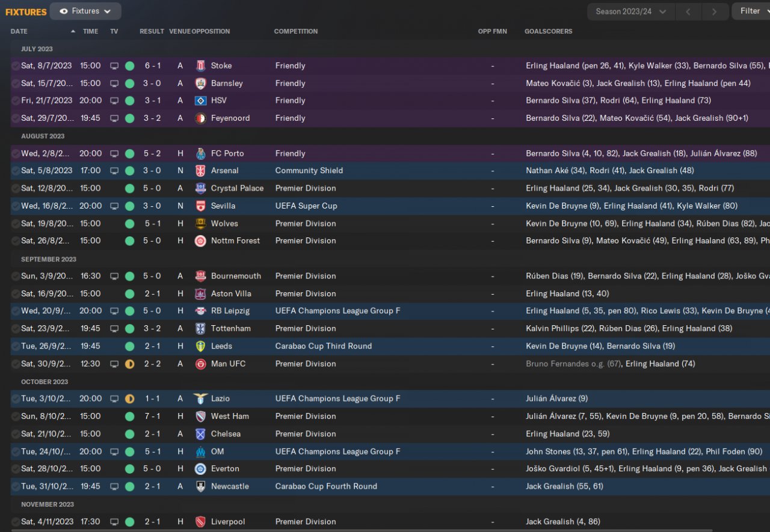Click the orange draw indicator for Man UFC

(x=129, y=364)
